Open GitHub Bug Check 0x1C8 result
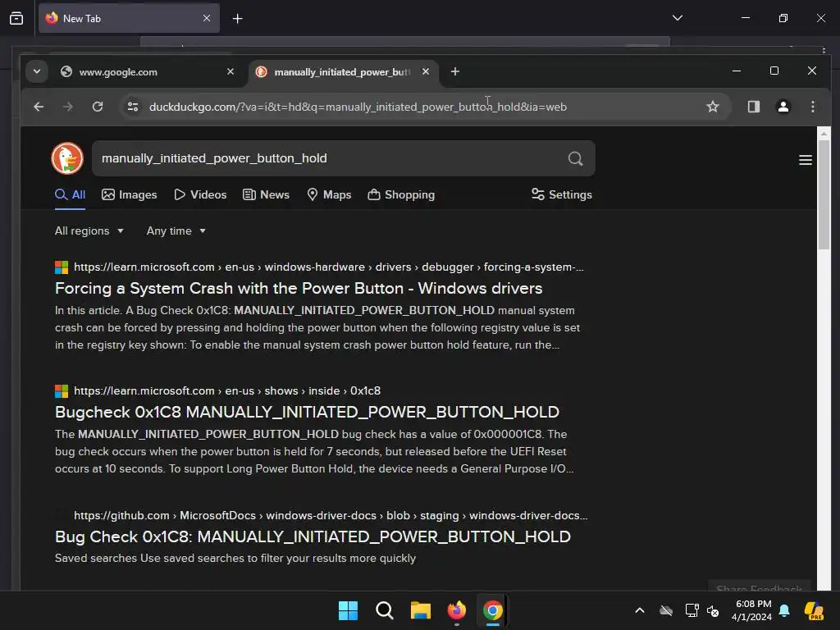The image size is (840, 630). (x=313, y=536)
